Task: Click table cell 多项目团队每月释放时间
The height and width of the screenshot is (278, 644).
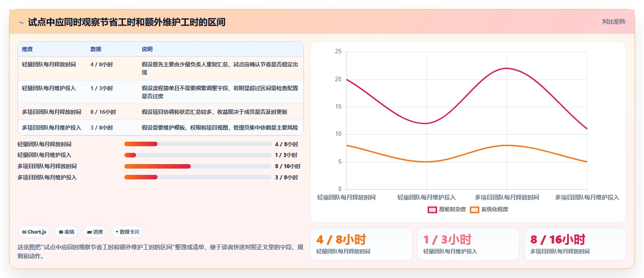Action: tap(52, 112)
